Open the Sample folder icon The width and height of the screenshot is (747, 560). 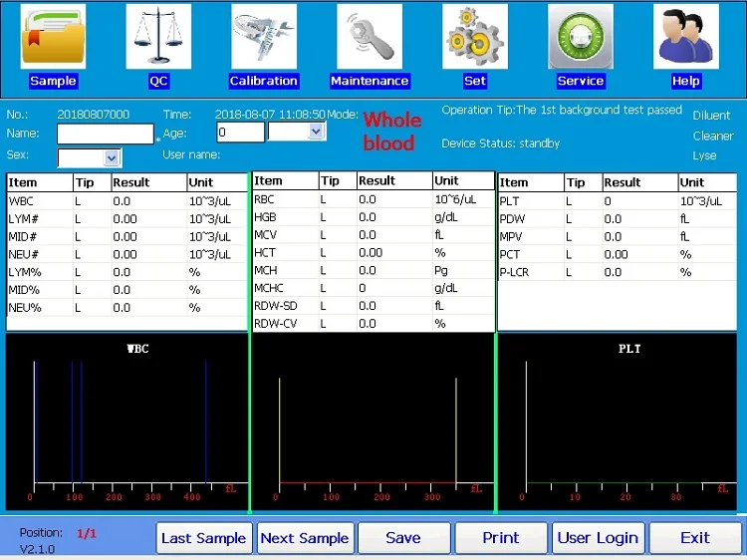(x=53, y=37)
